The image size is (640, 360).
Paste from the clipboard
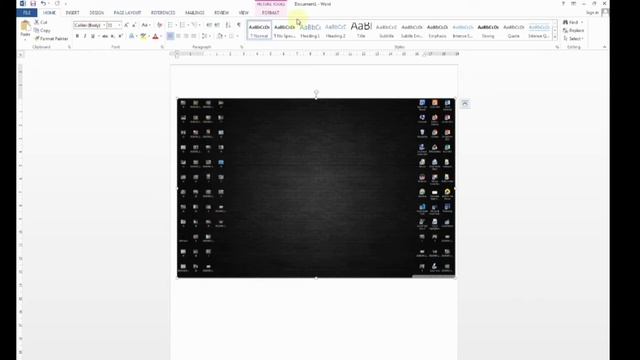pos(25,29)
